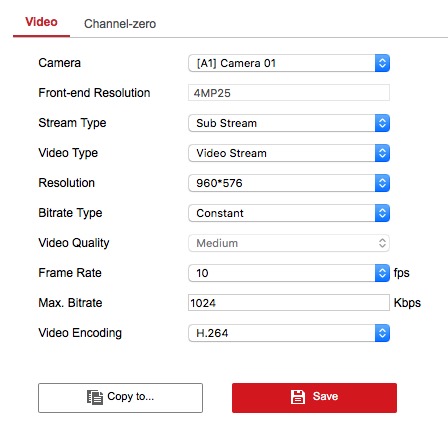This screenshot has width=448, height=433.
Task: Switch to the Channel-zero tab
Action: point(120,24)
